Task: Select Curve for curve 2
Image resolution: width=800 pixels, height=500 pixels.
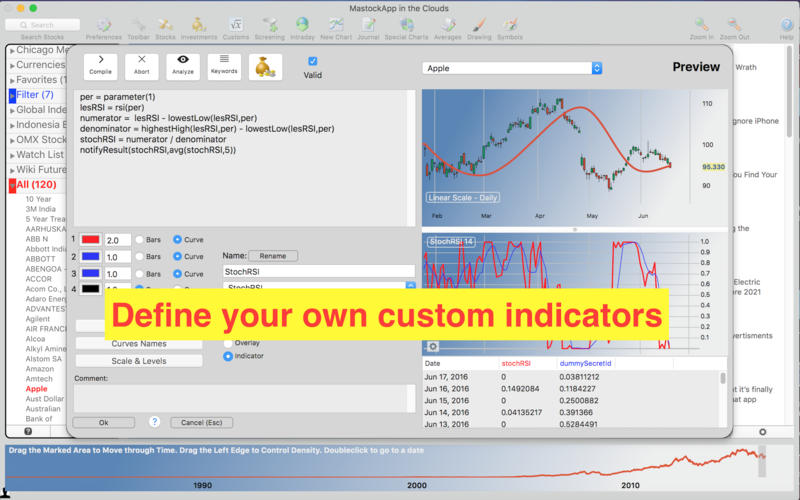Action: click(177, 256)
